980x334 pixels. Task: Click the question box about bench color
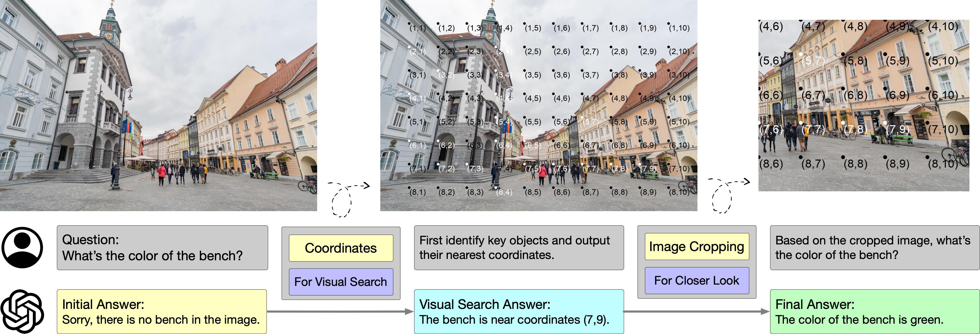pyautogui.click(x=162, y=248)
